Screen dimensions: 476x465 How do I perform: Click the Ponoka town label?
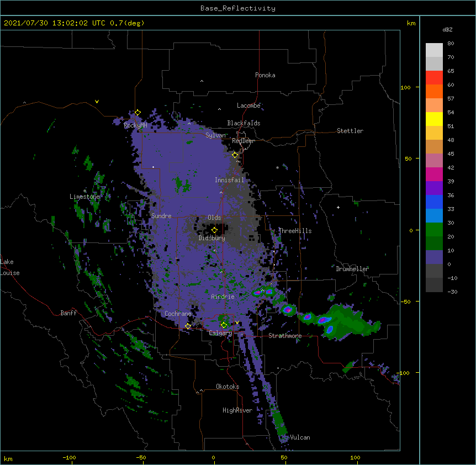click(265, 75)
